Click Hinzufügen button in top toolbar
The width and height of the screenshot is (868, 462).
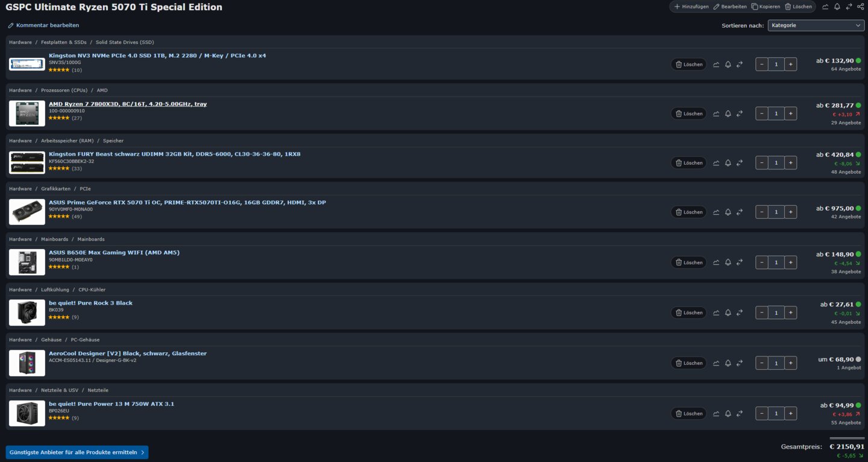pyautogui.click(x=691, y=7)
